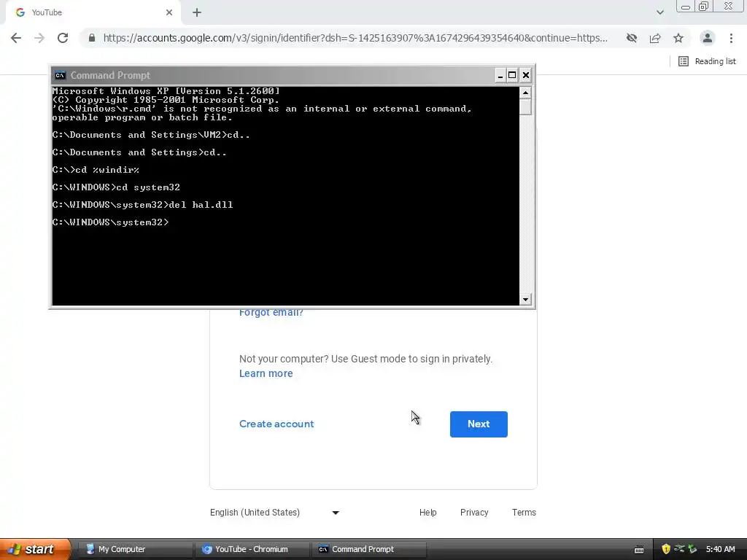Click the browser forward arrow
The width and height of the screenshot is (747, 560).
point(39,38)
